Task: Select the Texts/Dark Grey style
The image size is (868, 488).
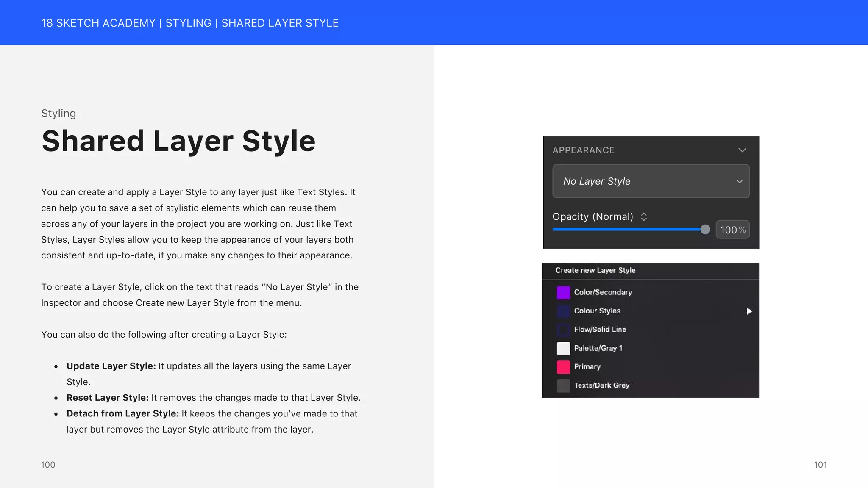Action: coord(651,385)
